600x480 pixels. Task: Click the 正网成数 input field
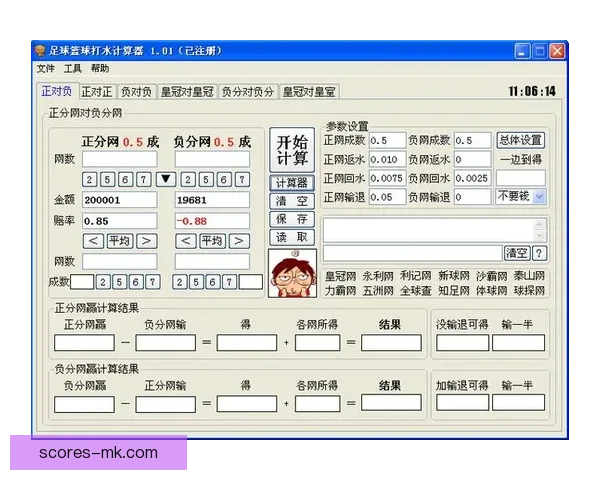click(x=387, y=140)
